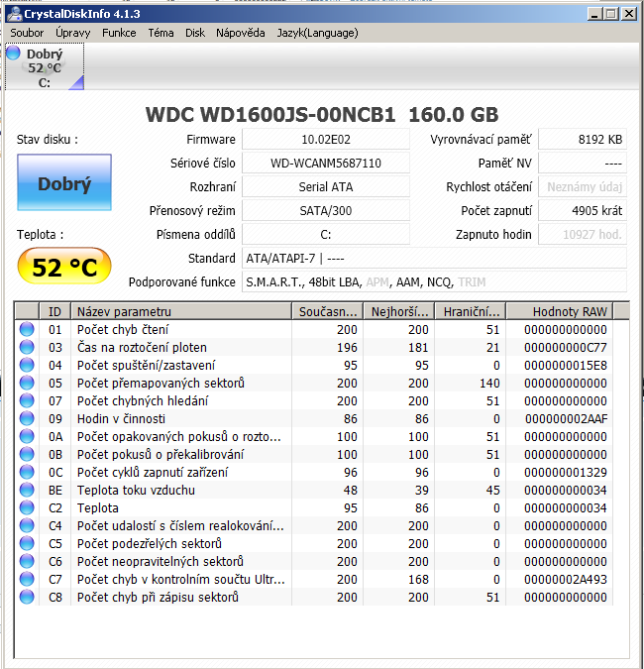Click status orb for Počet přemapovaných sektorů
Screen dimensions: 644x669
(27, 384)
